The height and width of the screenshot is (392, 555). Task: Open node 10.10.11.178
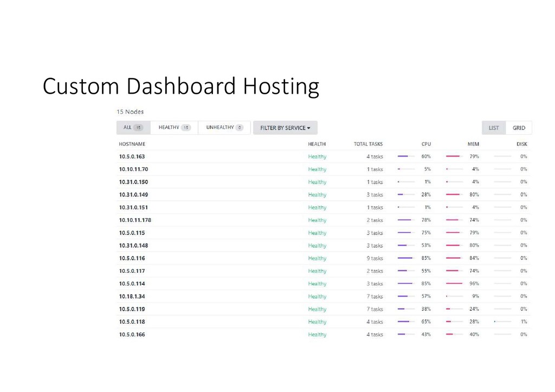point(135,220)
